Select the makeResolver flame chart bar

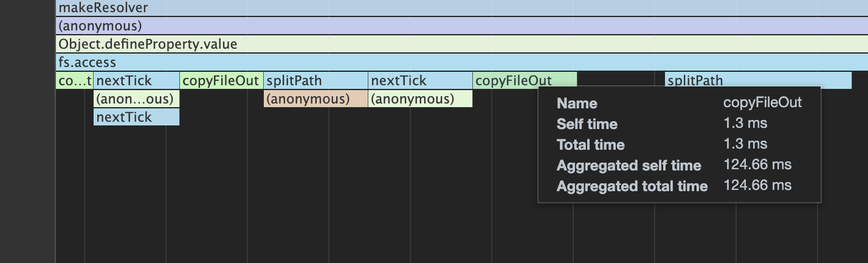click(x=461, y=8)
